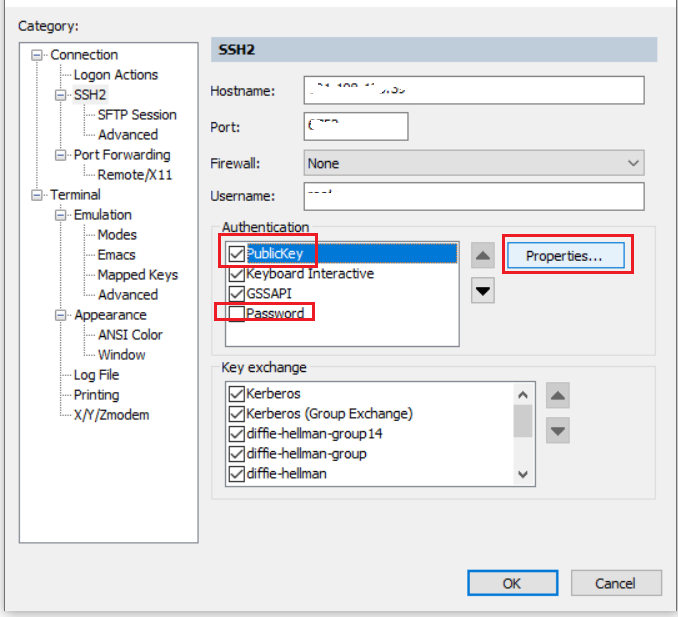
Task: Select Window category under Appearance
Action: click(122, 355)
